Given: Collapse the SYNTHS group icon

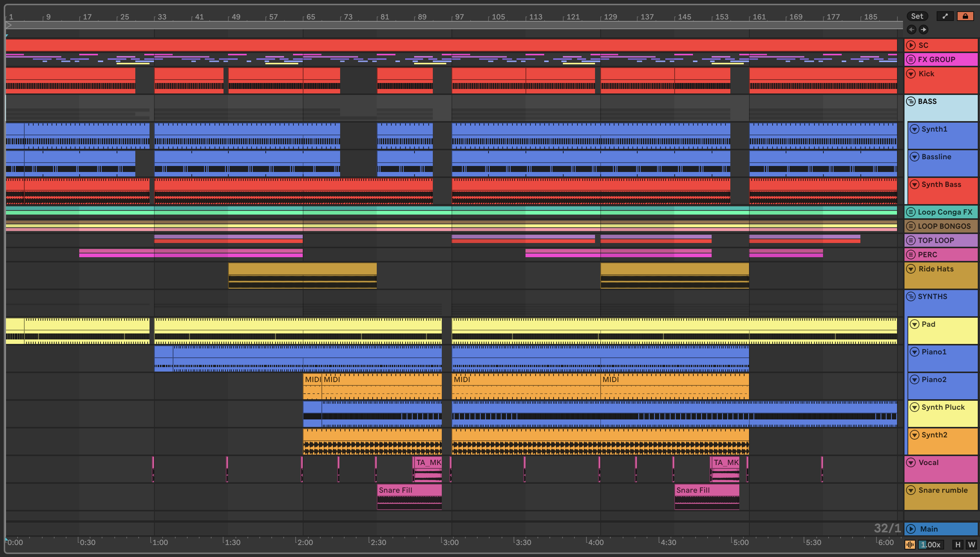Looking at the screenshot, I should (x=911, y=296).
